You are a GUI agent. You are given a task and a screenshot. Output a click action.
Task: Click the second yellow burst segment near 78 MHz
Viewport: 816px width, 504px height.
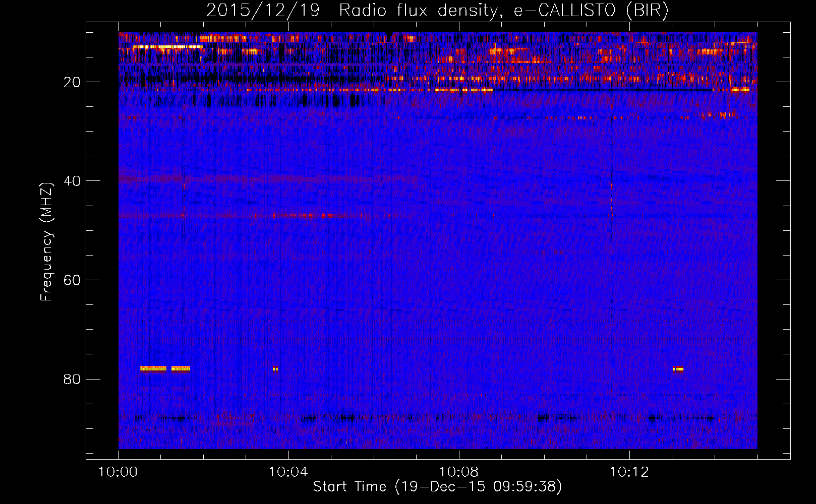click(x=181, y=368)
